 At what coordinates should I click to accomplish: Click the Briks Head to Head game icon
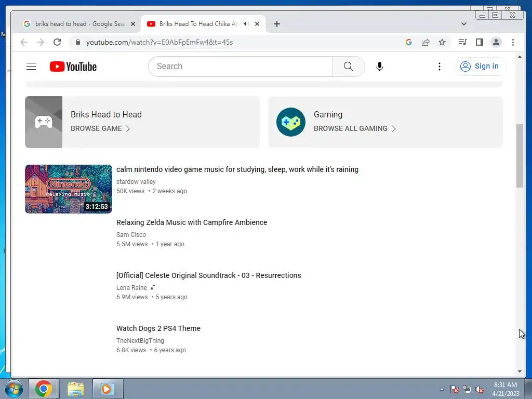pos(44,122)
